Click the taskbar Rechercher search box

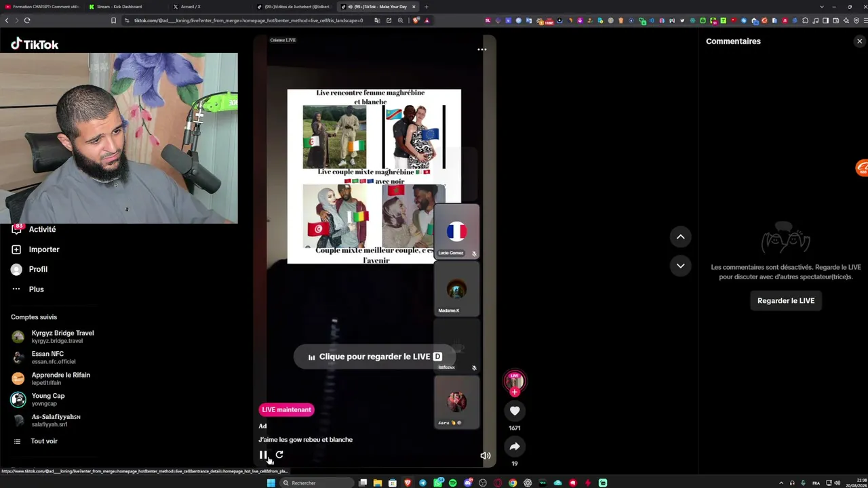(318, 483)
